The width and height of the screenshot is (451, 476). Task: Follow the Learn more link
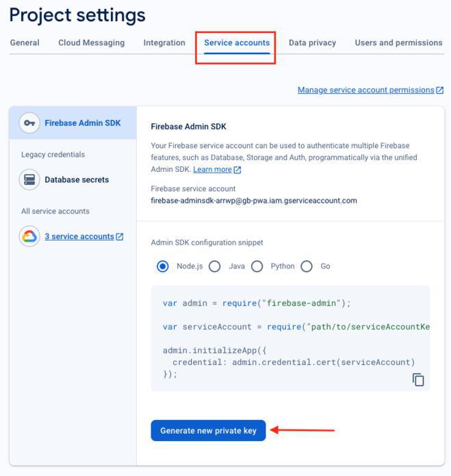pyautogui.click(x=212, y=170)
